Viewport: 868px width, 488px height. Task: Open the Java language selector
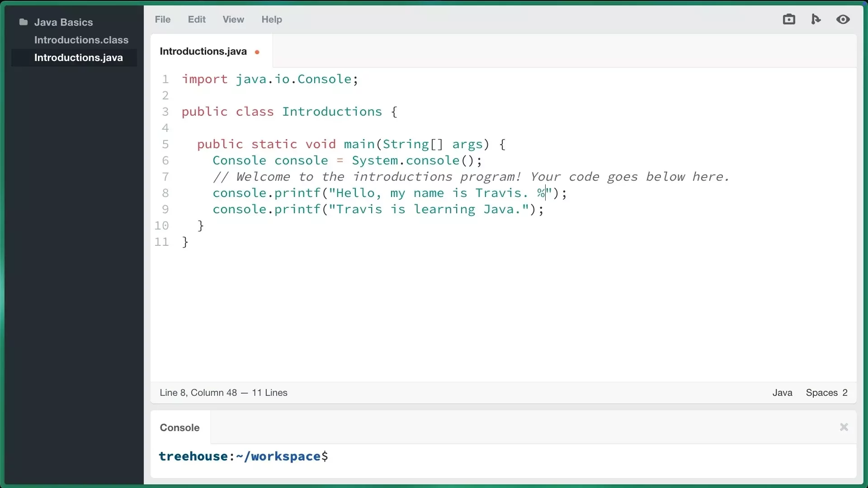(782, 393)
